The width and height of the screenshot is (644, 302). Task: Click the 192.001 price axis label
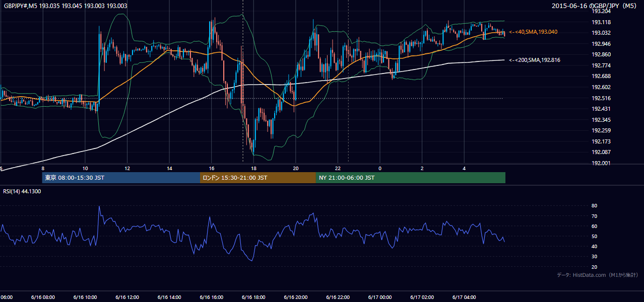601,163
